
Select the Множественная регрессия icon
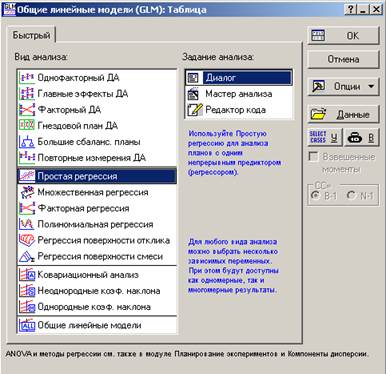27,192
